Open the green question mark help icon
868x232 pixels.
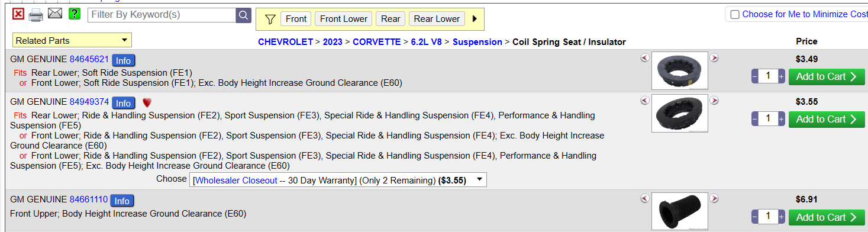(74, 14)
